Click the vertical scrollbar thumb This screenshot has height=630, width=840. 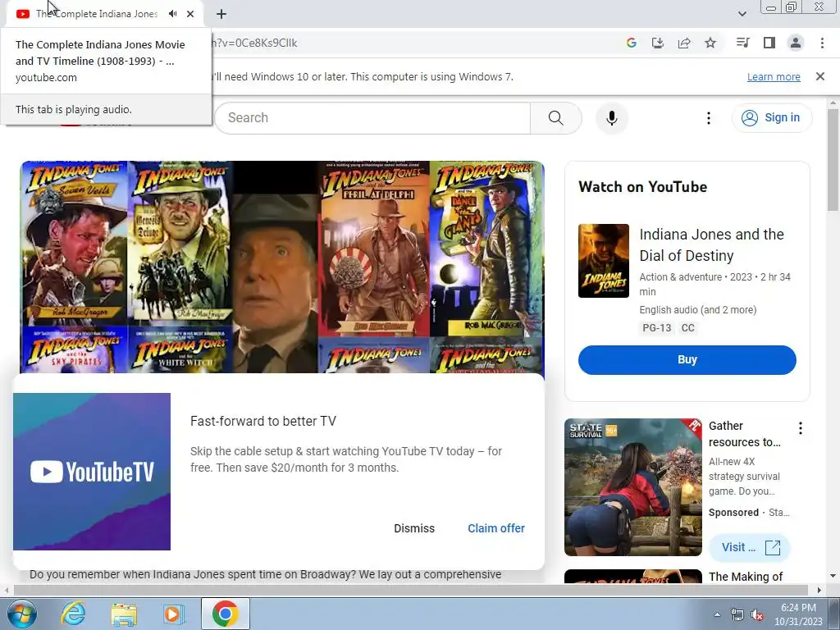(833, 160)
